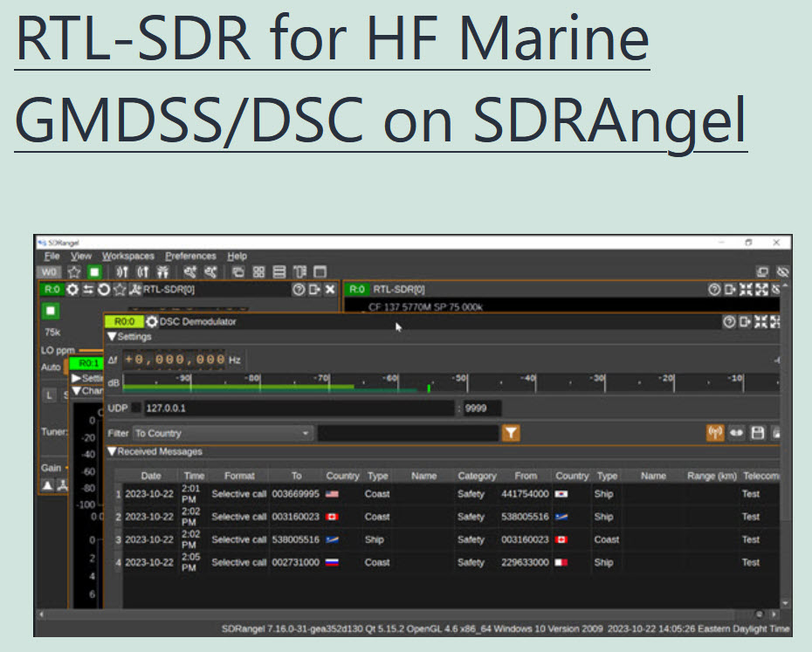812x652 pixels.
Task: Collapse the Received Messages section
Action: tap(112, 452)
